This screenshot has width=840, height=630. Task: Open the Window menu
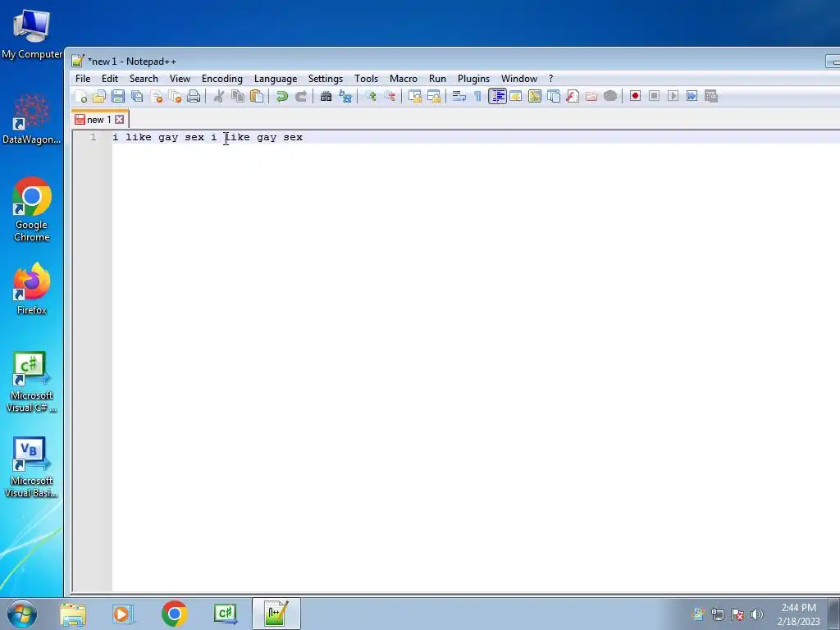coord(519,79)
